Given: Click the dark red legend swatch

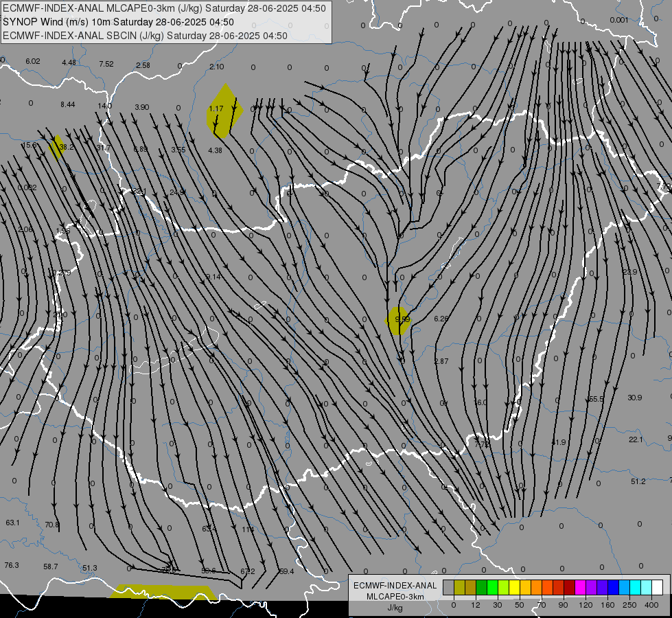Looking at the screenshot, I should 569,587.
